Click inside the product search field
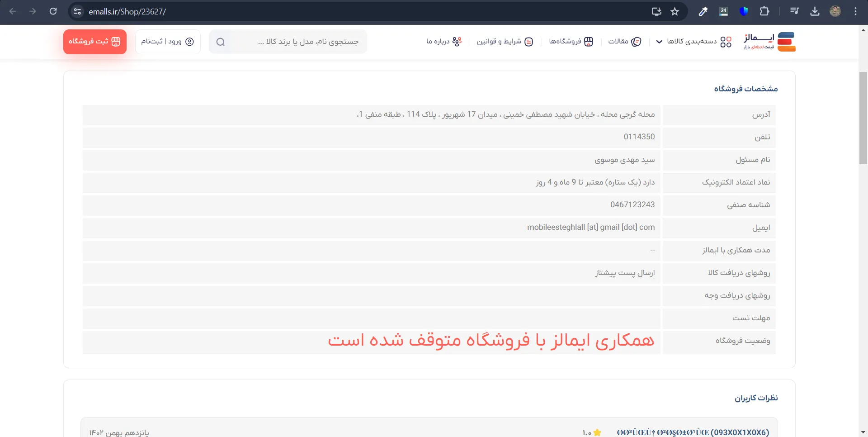This screenshot has height=437, width=868. point(294,41)
